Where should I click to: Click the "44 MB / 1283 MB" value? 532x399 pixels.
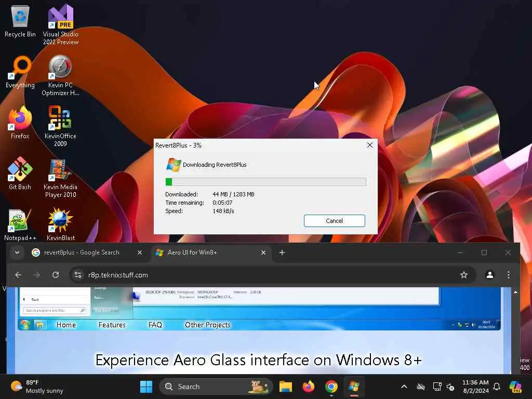click(x=233, y=194)
